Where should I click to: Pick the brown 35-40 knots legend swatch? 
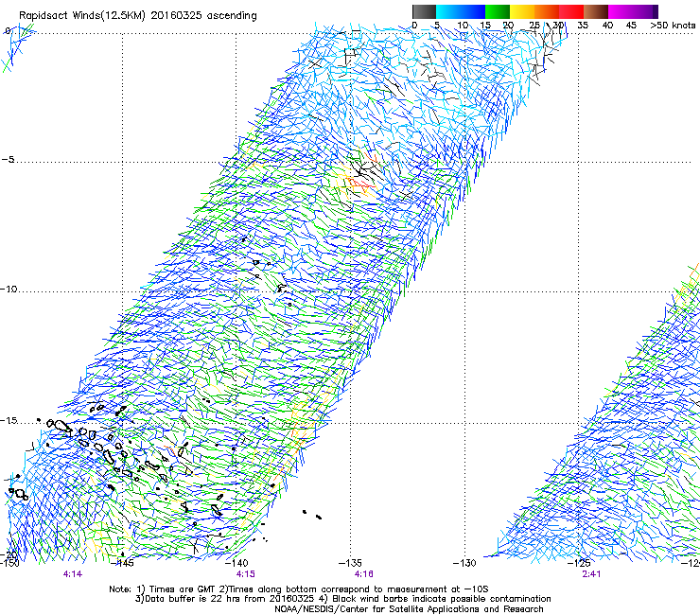tap(596, 11)
